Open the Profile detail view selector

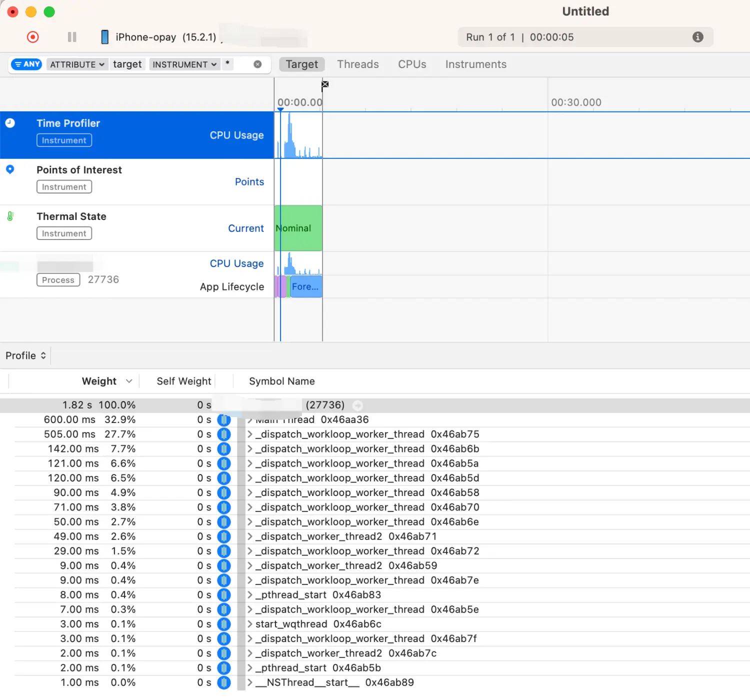click(25, 355)
